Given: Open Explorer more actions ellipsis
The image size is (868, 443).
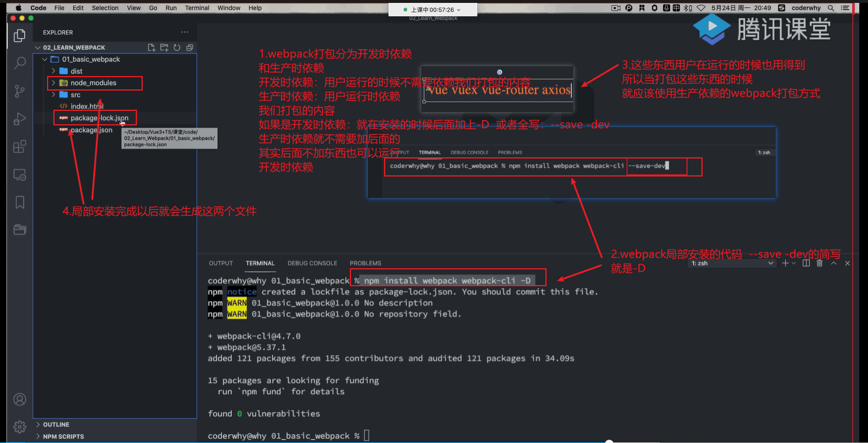Looking at the screenshot, I should (x=185, y=33).
